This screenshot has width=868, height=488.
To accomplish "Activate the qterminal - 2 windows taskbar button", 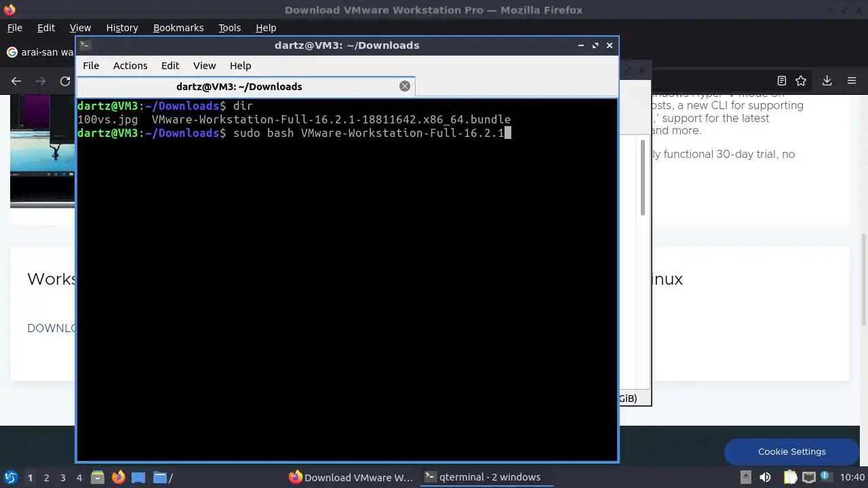I will (486, 477).
